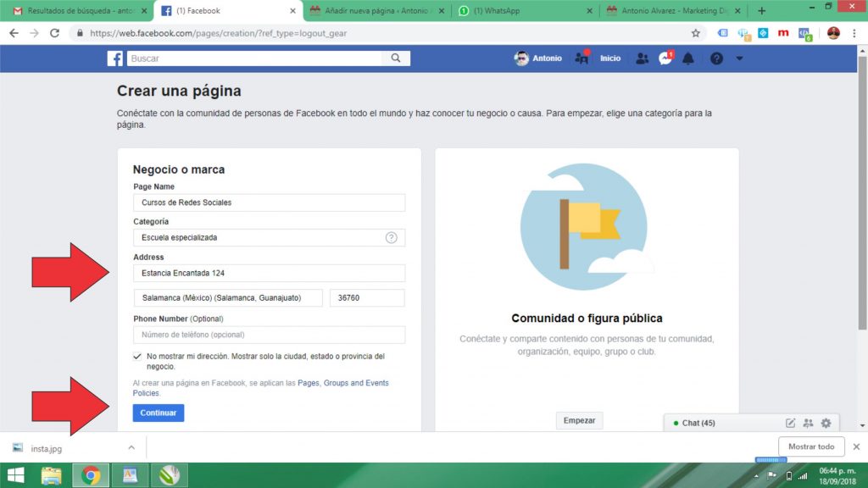Click the taskbar clock showing 06:44 p. m.
The height and width of the screenshot is (488, 868).
pyautogui.click(x=837, y=476)
